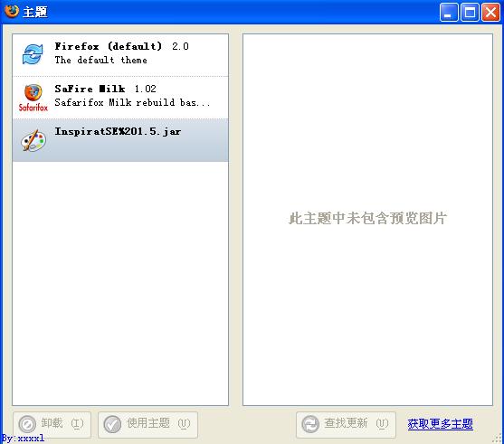Click the uninstall 卸载 circle icon
Screen dimensions: 504x444
(27, 424)
